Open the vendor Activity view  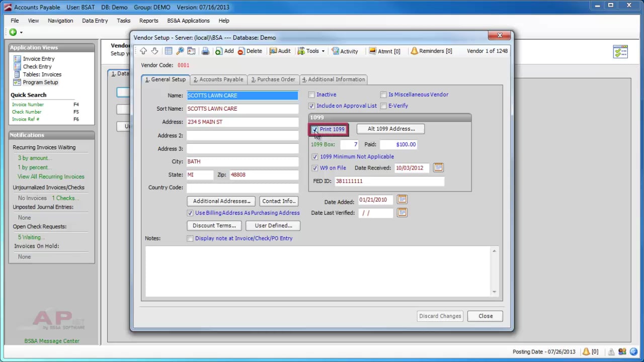point(345,51)
